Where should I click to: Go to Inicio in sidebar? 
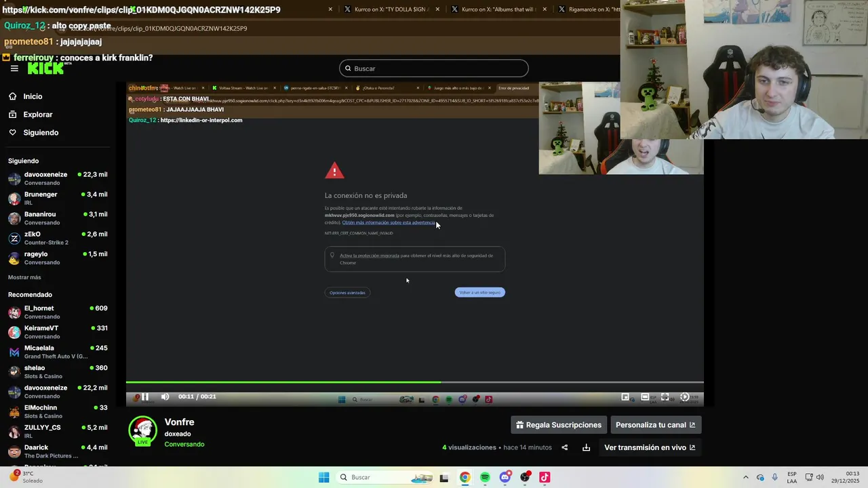click(x=33, y=96)
